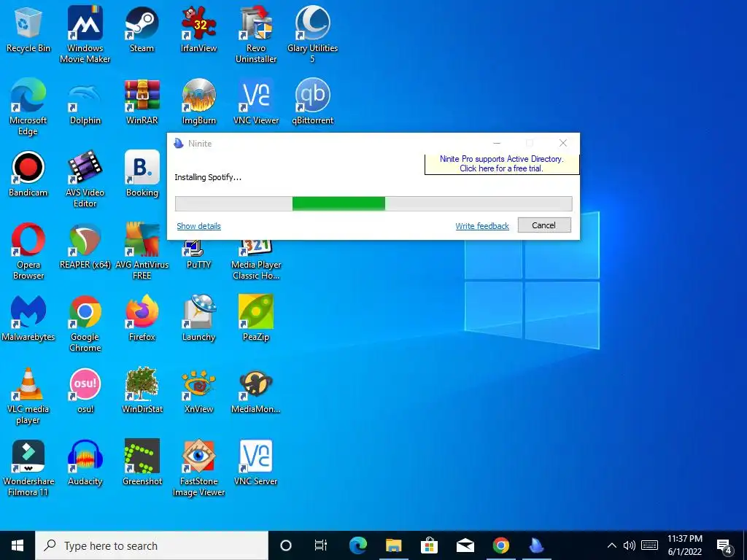
Task: Select the FastStone Image Viewer icon
Action: [x=198, y=469]
